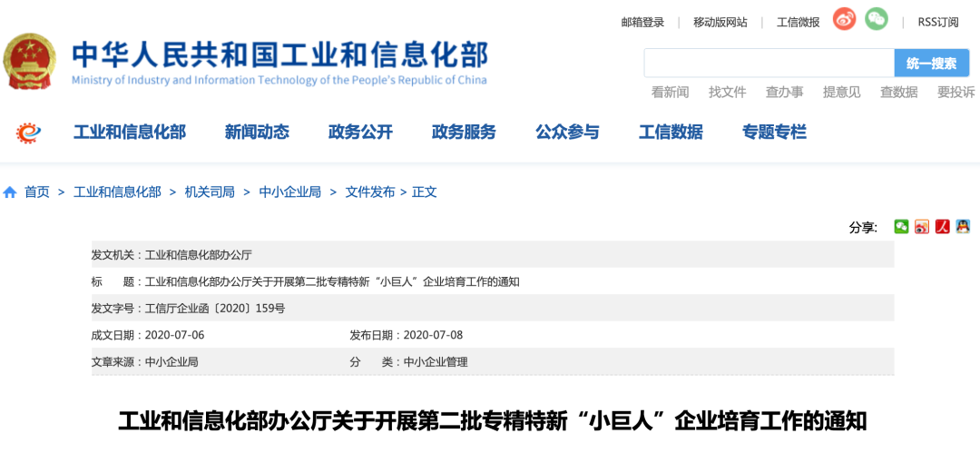Share article via QQ penguin icon
This screenshot has width=980, height=453.
pyautogui.click(x=963, y=227)
